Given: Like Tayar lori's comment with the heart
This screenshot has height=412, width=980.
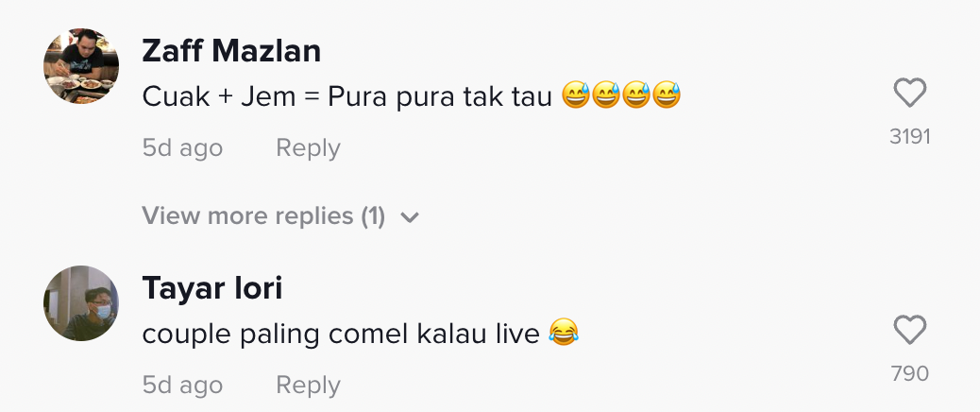Looking at the screenshot, I should [x=909, y=331].
